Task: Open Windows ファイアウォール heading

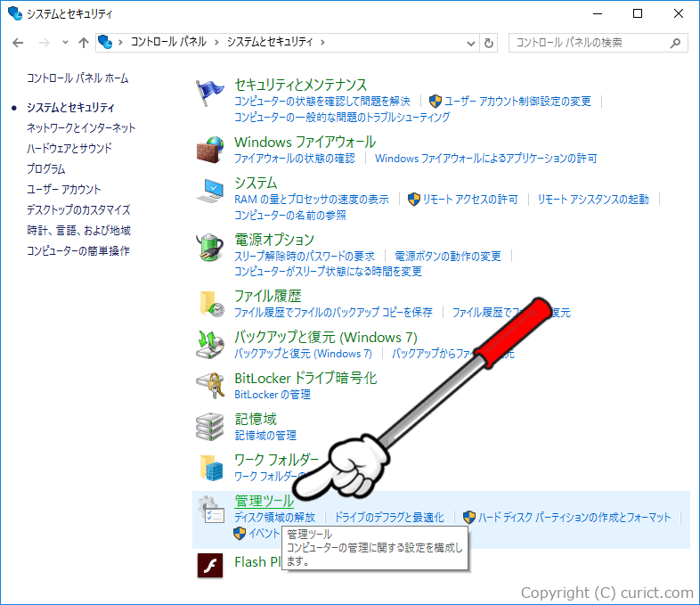Action: pos(305,142)
